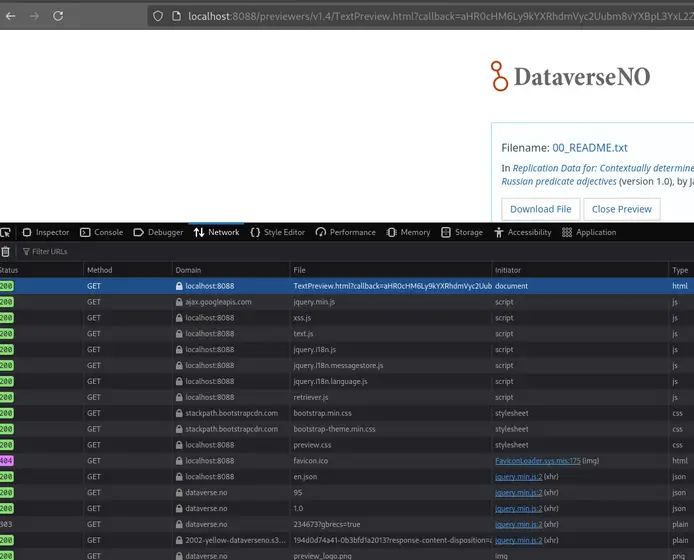Sort requests by the Domain column header
694x560 pixels.
point(188,270)
